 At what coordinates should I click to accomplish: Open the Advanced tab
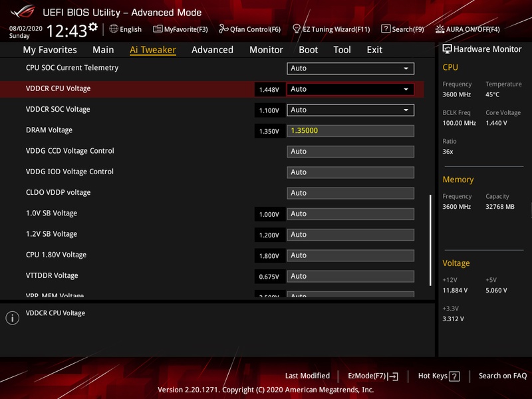212,50
